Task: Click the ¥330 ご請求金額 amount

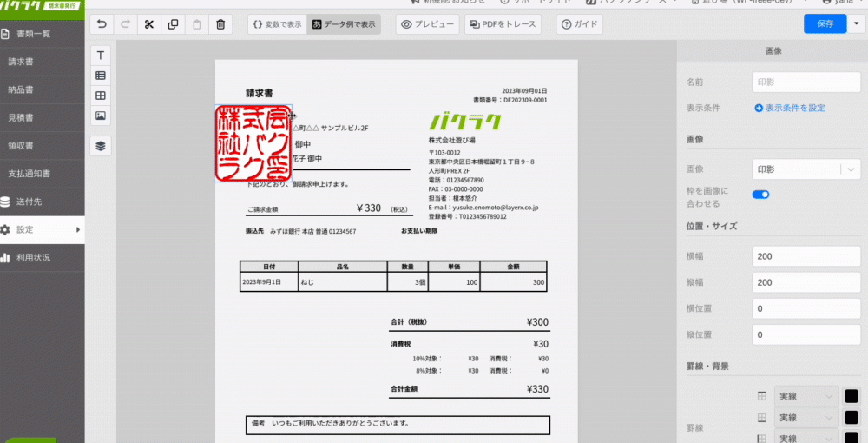Action: [x=369, y=208]
